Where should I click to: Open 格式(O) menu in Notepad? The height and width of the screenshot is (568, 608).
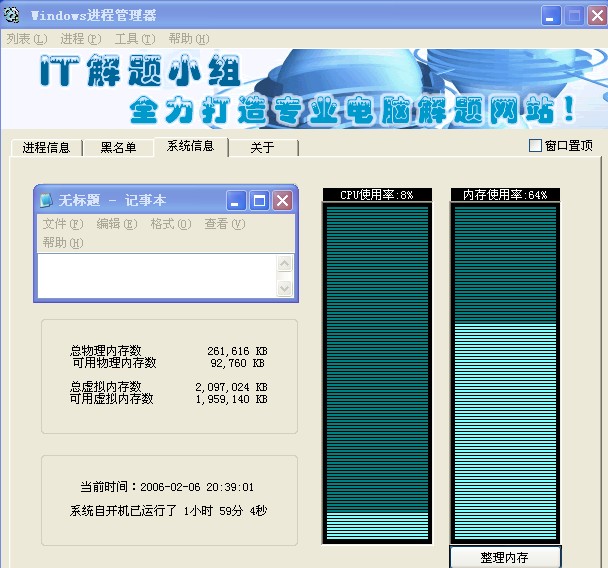tap(171, 224)
